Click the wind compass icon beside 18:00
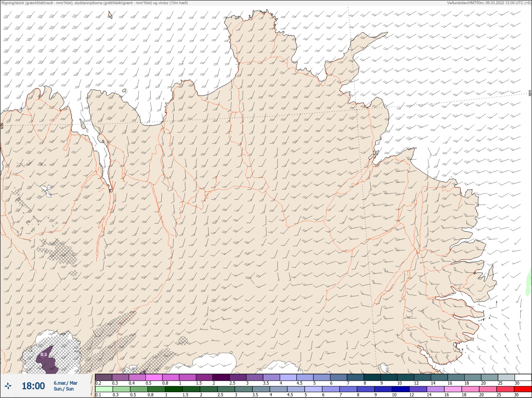 (x=8, y=386)
